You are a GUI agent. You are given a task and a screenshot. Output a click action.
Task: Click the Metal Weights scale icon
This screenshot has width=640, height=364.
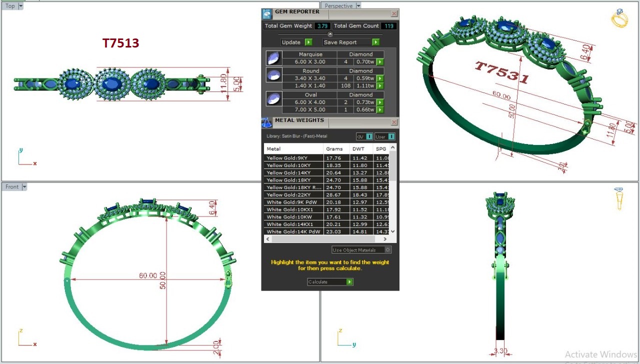pyautogui.click(x=266, y=122)
